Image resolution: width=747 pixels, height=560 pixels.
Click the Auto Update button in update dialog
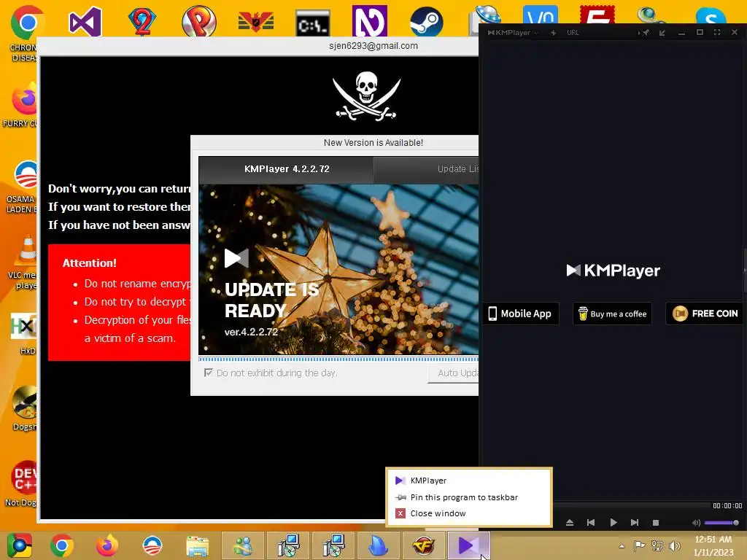click(453, 373)
